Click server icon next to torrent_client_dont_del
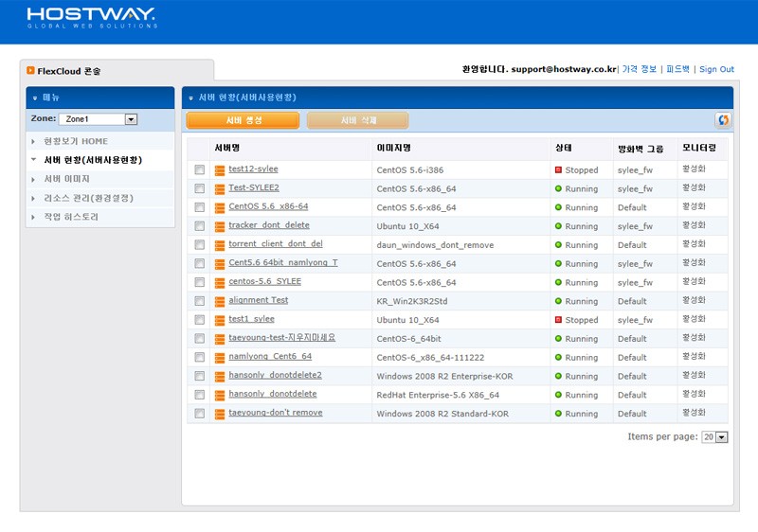758x532 pixels. point(220,245)
